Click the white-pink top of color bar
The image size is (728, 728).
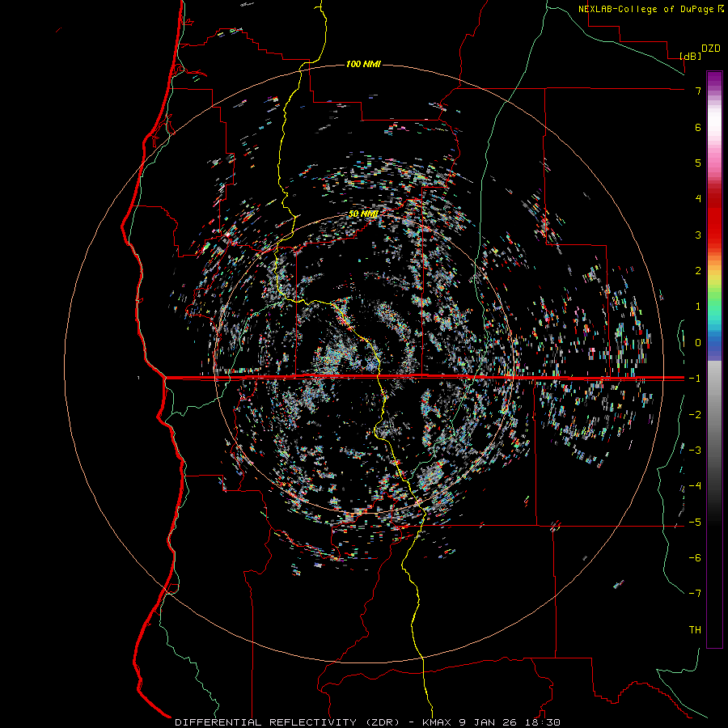click(x=714, y=121)
